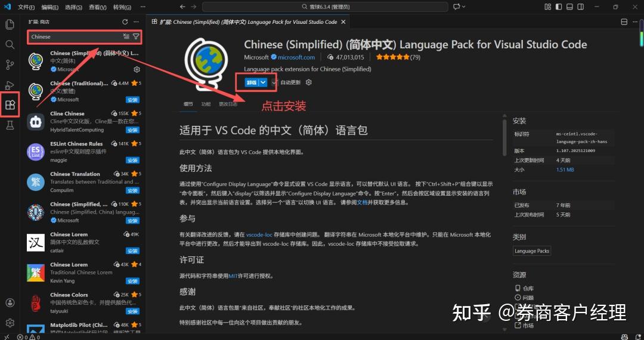Refresh the extensions marketplace list

tap(125, 21)
